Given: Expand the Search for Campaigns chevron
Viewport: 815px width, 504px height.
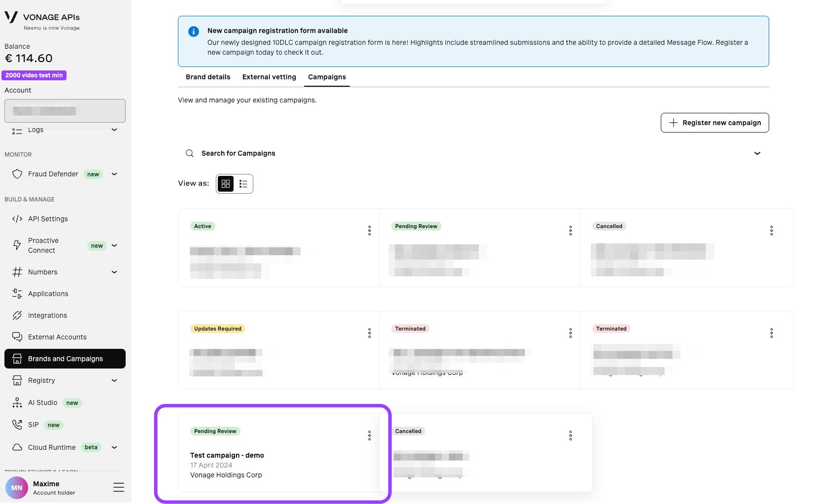Looking at the screenshot, I should (x=757, y=153).
